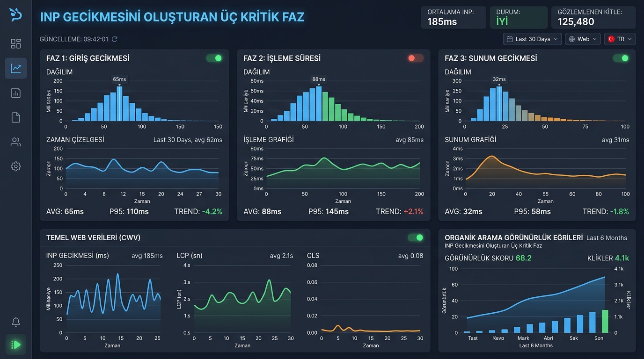The width and height of the screenshot is (644, 359).
Task: Click the 88ms marker in FAZ 2 histogram
Action: point(319,79)
